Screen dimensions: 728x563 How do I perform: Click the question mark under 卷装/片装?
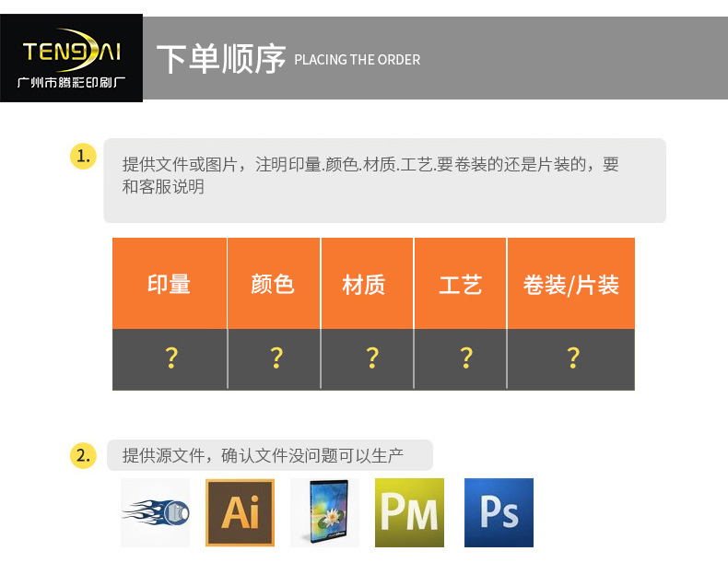573,358
